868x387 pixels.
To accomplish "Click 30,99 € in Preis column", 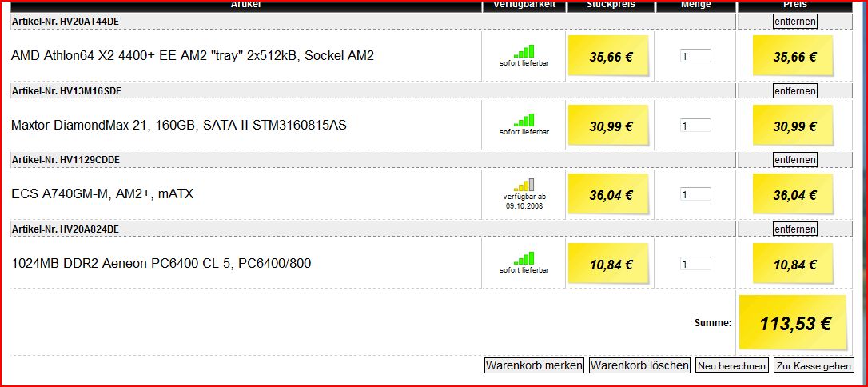I will [x=793, y=125].
